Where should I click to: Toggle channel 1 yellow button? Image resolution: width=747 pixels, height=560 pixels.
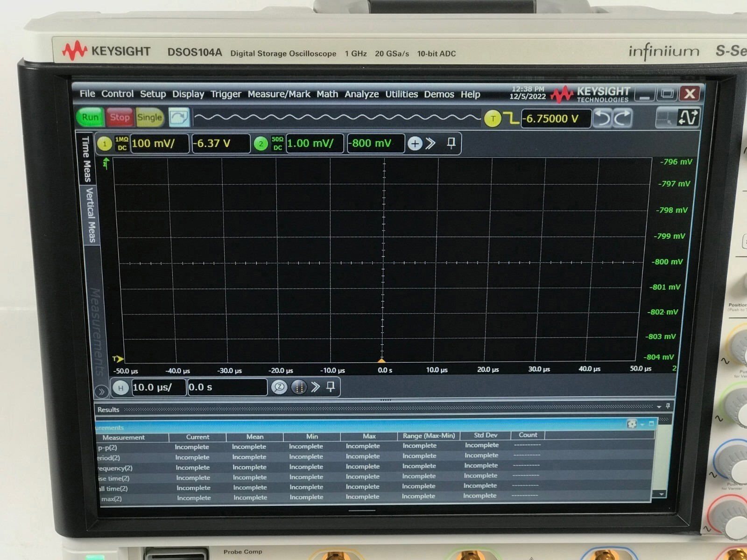pos(104,144)
